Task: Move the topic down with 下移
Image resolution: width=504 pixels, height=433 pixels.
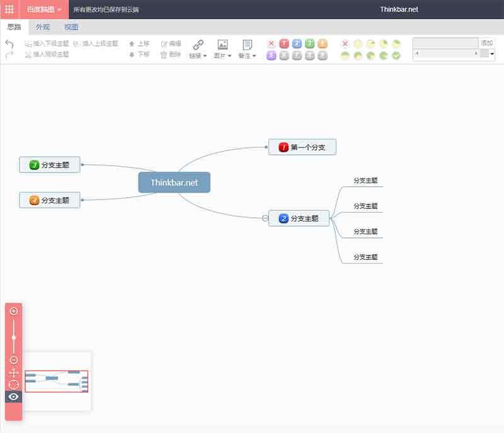Action: [x=139, y=54]
